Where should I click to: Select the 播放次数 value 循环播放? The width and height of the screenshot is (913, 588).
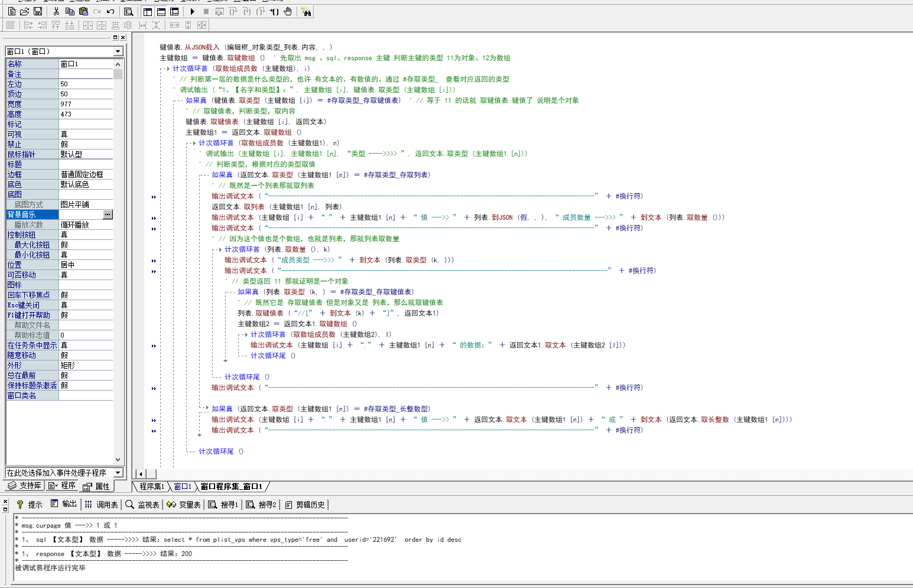[86, 225]
